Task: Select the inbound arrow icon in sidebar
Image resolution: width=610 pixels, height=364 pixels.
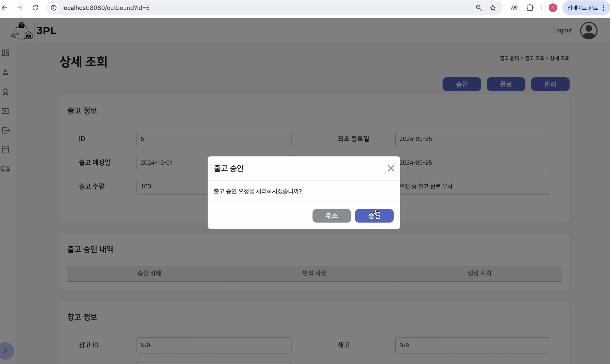Action: coord(5,111)
